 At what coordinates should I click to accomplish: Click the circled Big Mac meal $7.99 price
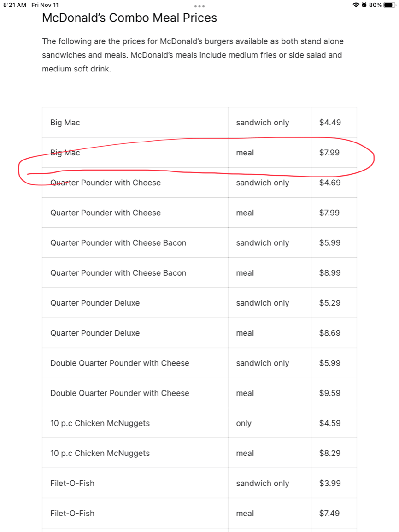[x=329, y=153]
